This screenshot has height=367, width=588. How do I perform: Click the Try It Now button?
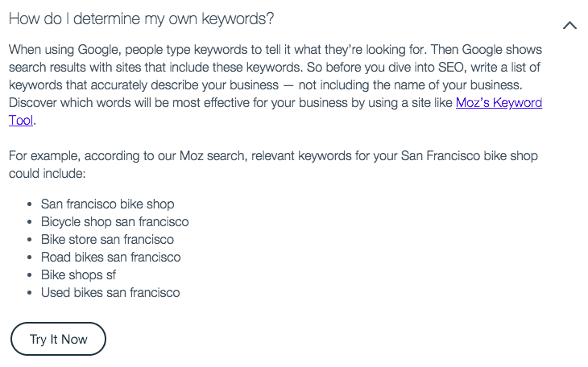click(x=58, y=339)
